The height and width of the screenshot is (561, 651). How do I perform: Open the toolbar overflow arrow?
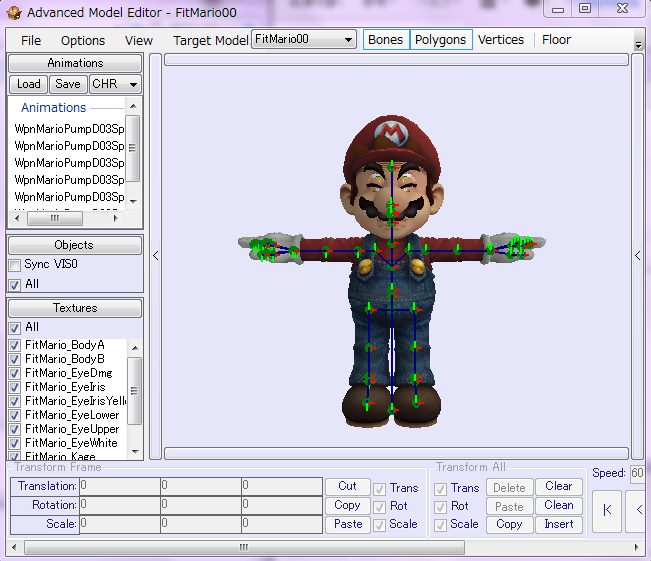pyautogui.click(x=638, y=45)
